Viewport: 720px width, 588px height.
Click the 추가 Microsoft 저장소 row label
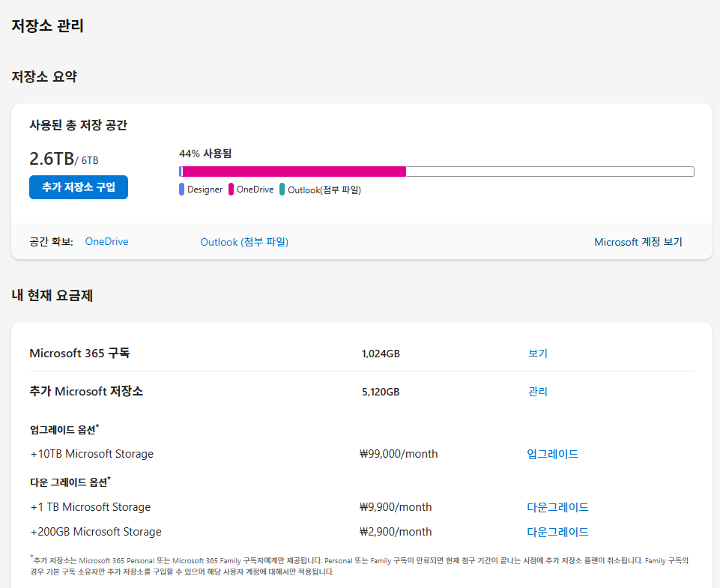click(86, 391)
